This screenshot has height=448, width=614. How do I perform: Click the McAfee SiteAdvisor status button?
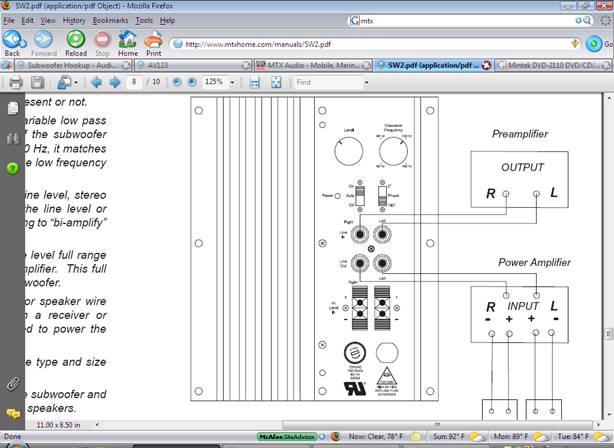point(287,437)
